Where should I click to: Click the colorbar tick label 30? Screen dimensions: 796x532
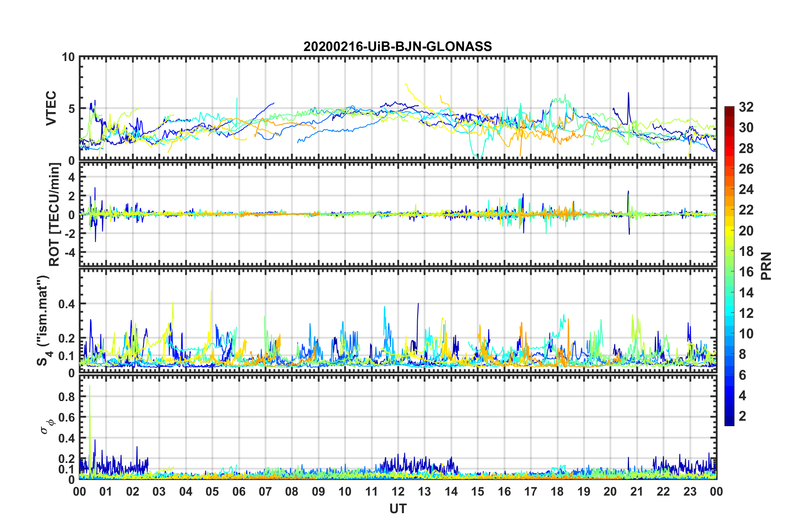[746, 128]
